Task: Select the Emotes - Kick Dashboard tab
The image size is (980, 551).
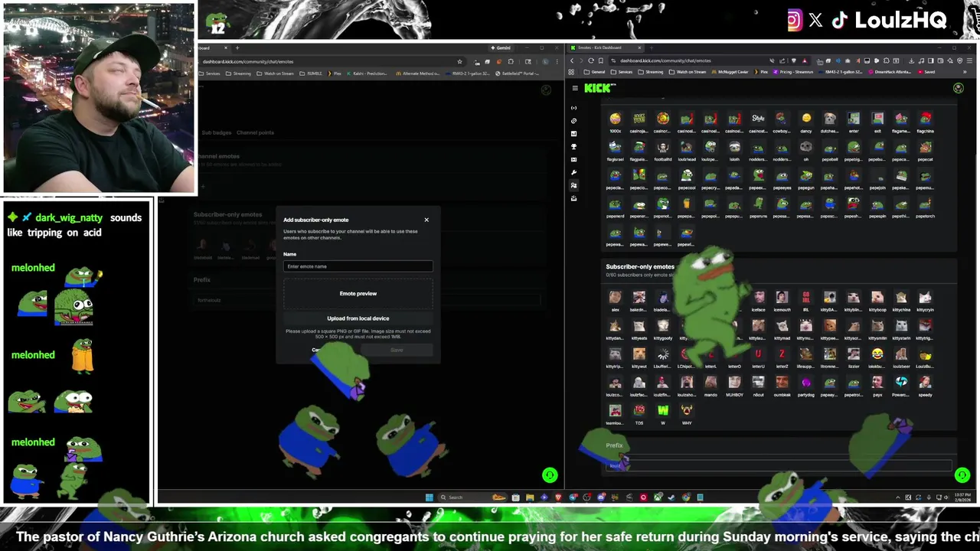Action: point(606,47)
